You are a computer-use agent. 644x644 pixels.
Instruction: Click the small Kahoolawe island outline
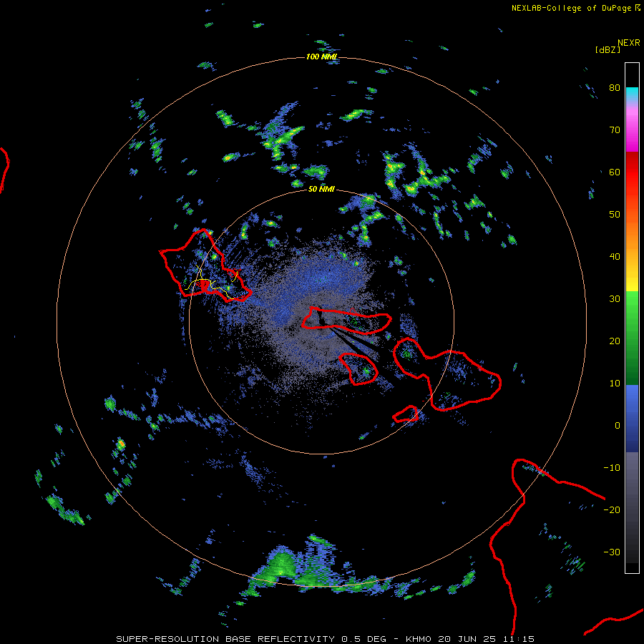coord(406,414)
